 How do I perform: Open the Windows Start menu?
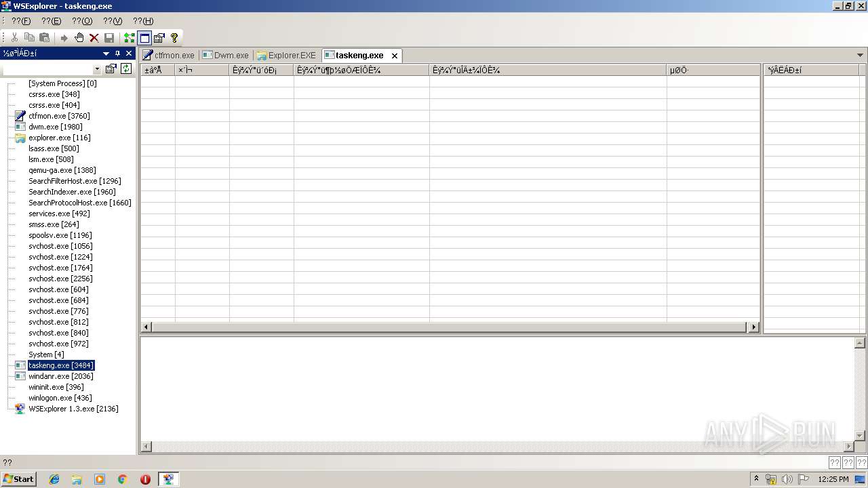18,479
